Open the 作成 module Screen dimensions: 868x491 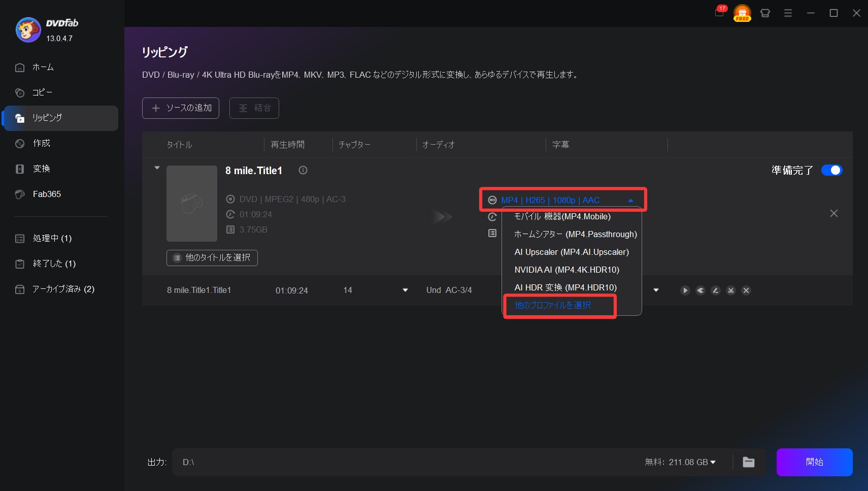61,143
